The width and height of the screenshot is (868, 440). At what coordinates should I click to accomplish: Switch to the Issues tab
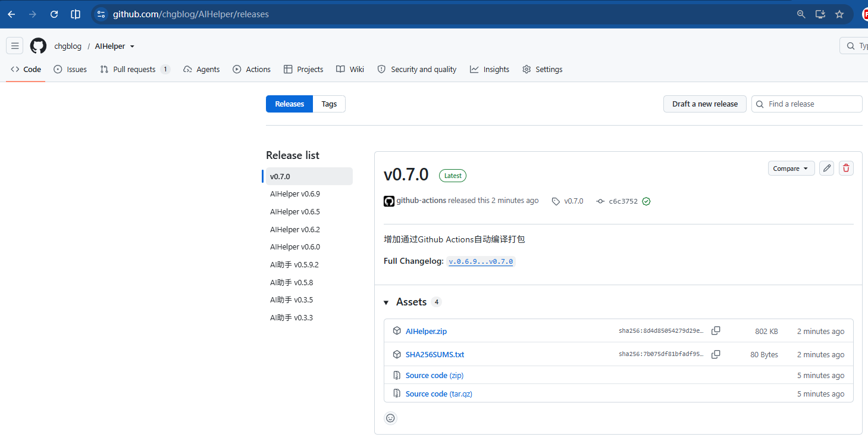70,70
